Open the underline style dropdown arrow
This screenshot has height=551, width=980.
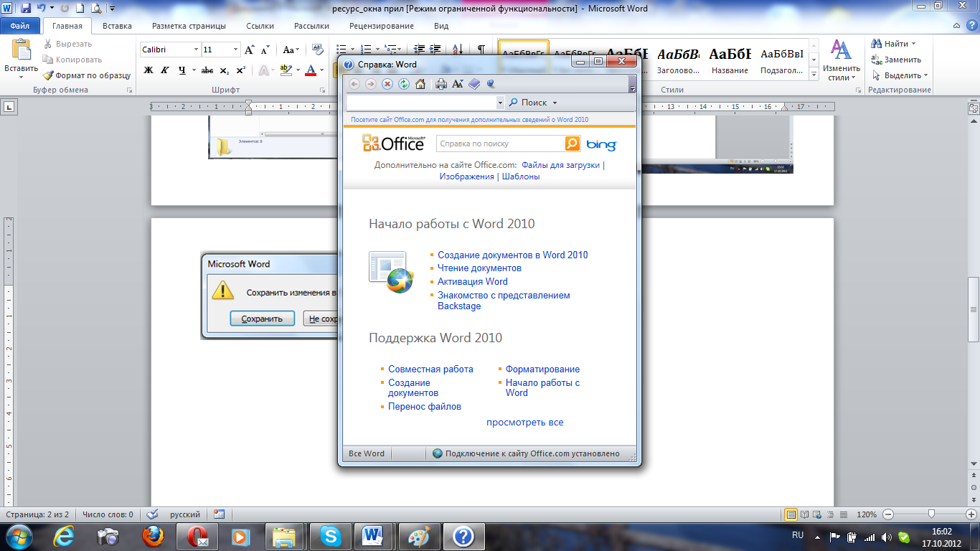193,70
